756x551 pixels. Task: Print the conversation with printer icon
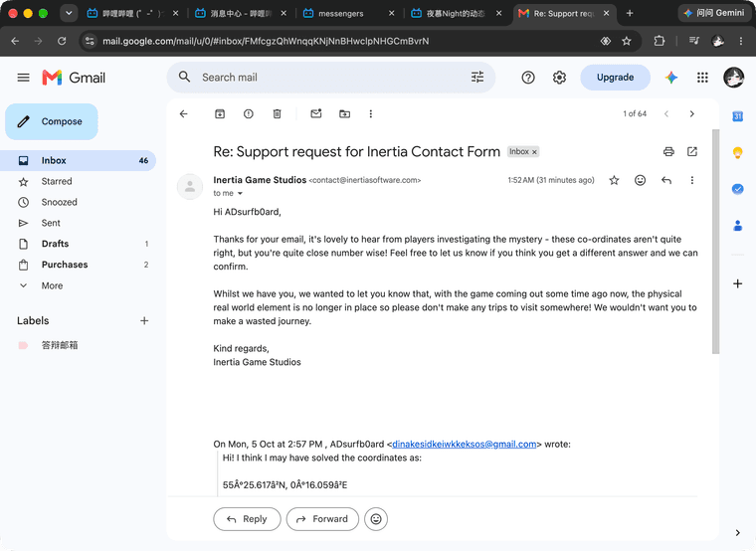coord(668,152)
